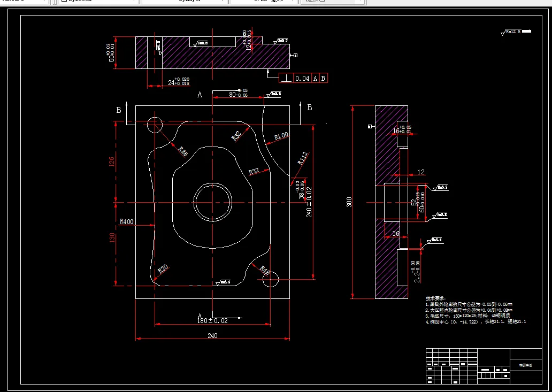Select the 300 height dimension text
This screenshot has height=392, width=552.
pyautogui.click(x=349, y=202)
